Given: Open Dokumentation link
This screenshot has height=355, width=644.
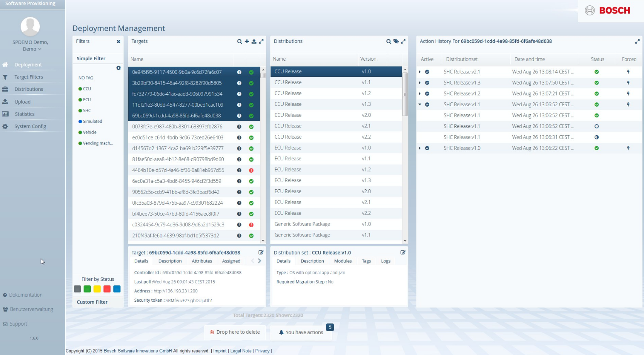Looking at the screenshot, I should 23,295.
